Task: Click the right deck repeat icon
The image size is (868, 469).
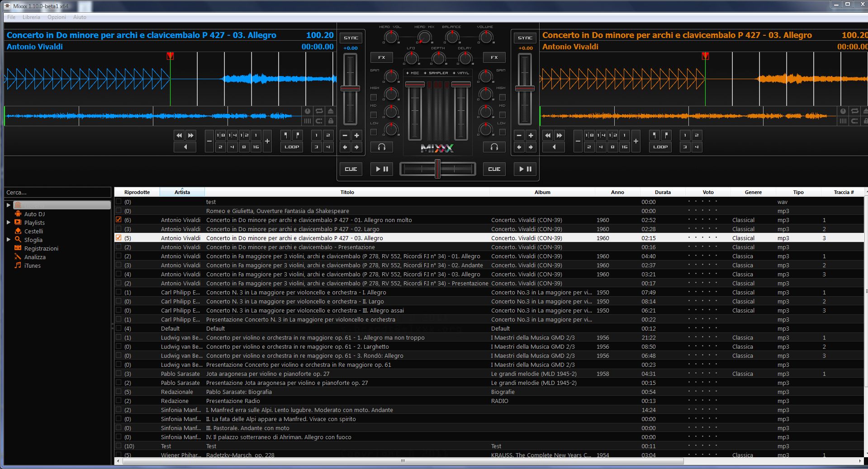Action: point(854,111)
